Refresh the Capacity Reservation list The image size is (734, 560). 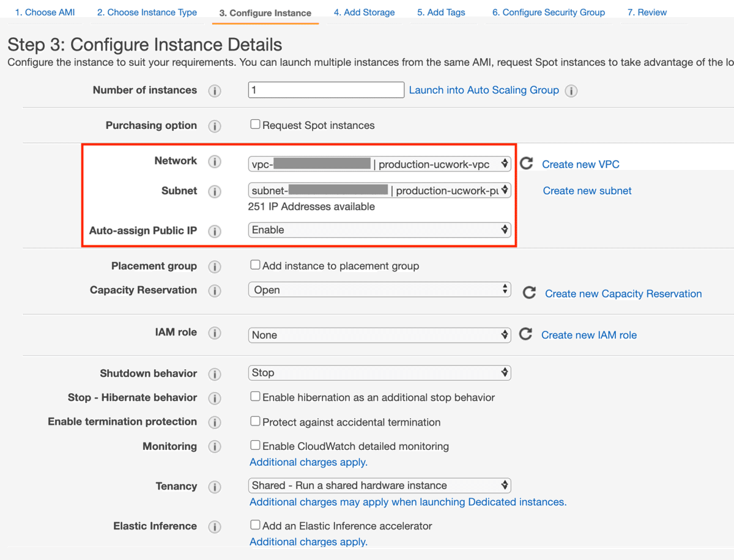529,293
